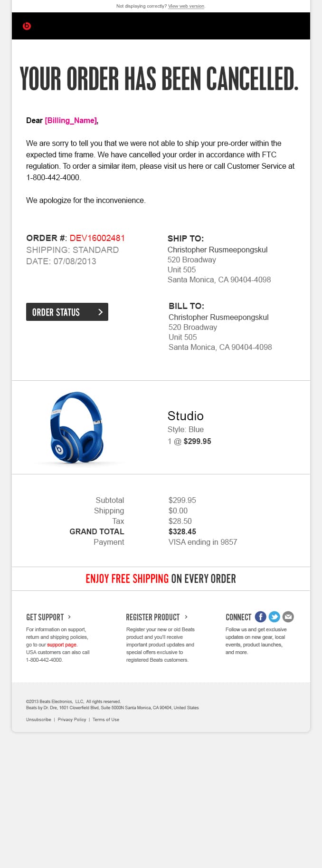
Task: Click the arrow beside Get Support
Action: 69,617
